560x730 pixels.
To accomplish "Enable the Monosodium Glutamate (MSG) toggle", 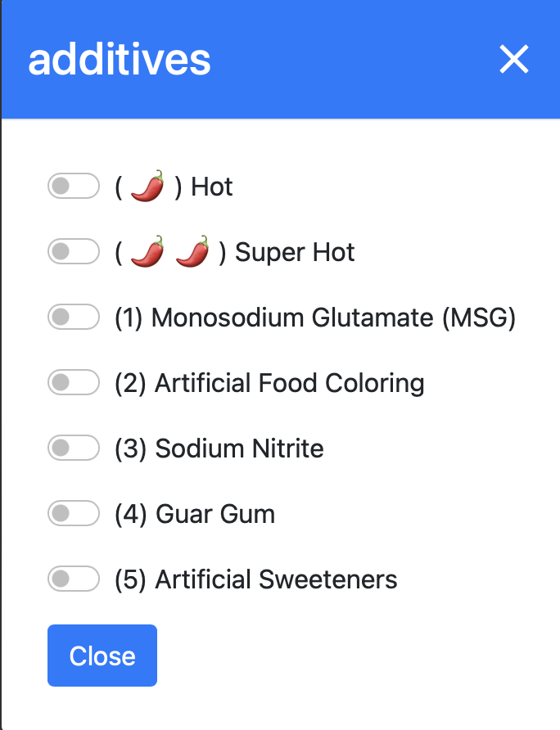I will [x=74, y=317].
